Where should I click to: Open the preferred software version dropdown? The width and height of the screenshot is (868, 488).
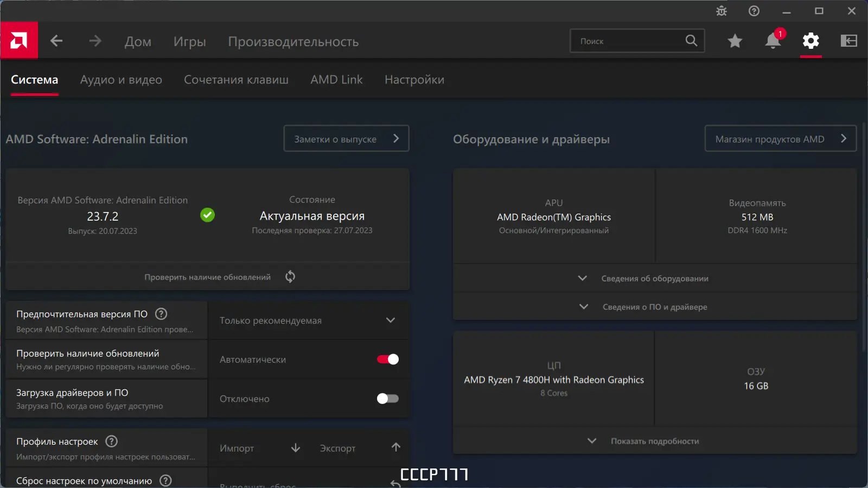pyautogui.click(x=308, y=320)
